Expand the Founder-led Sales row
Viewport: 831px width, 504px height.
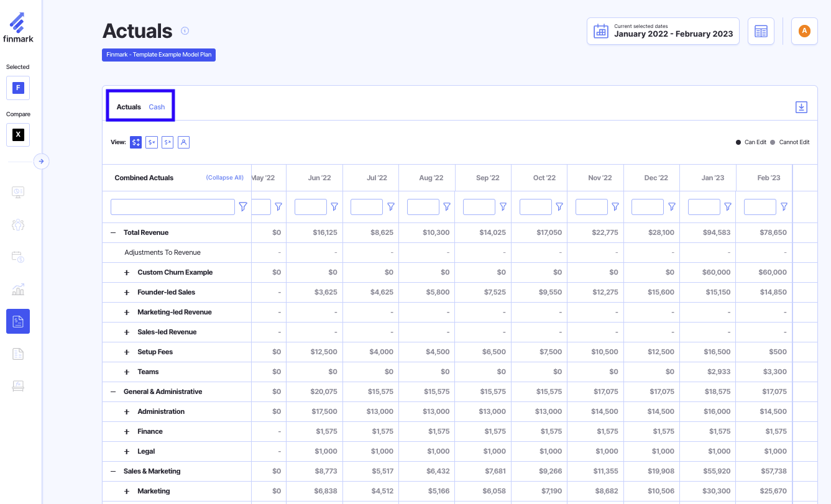click(127, 292)
